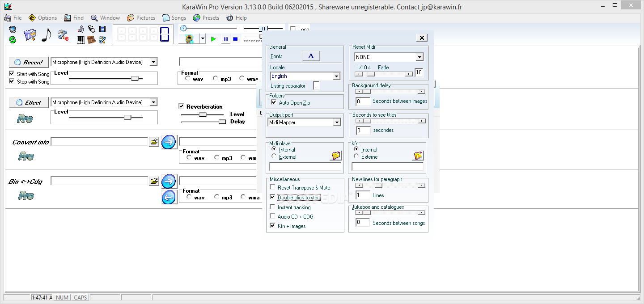The width and height of the screenshot is (644, 304).
Task: Click the small wrench tools toolbar icon
Action: [102, 40]
